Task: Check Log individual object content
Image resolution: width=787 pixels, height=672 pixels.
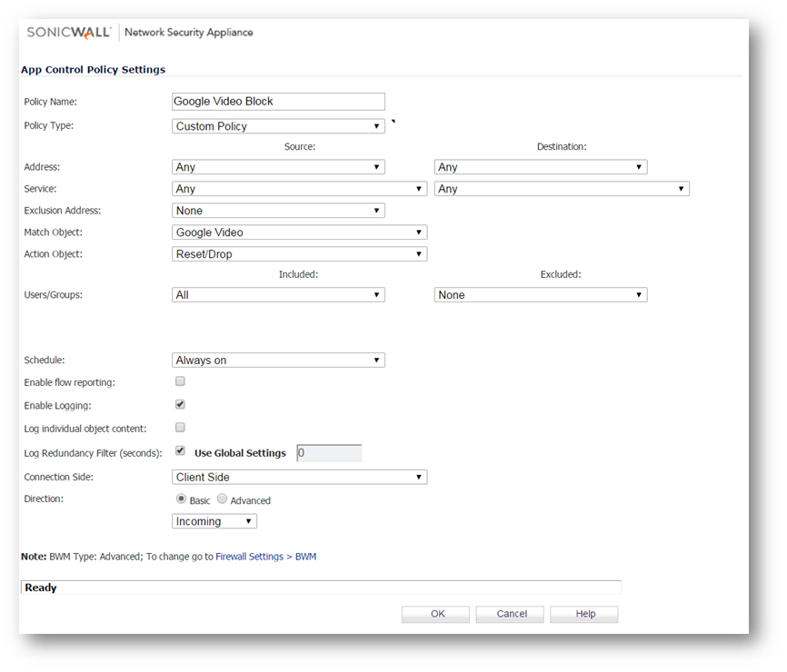Action: coord(180,427)
